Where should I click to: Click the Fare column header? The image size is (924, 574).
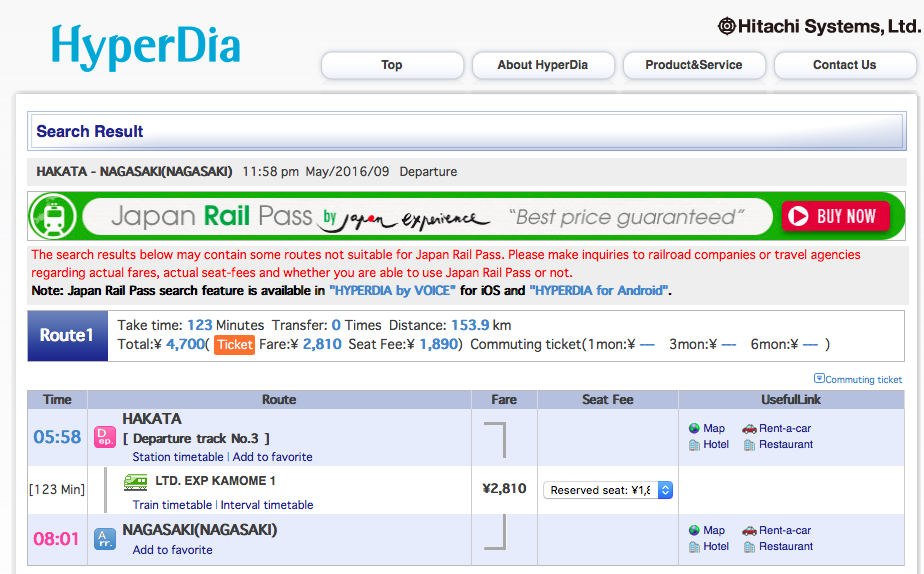tap(504, 400)
